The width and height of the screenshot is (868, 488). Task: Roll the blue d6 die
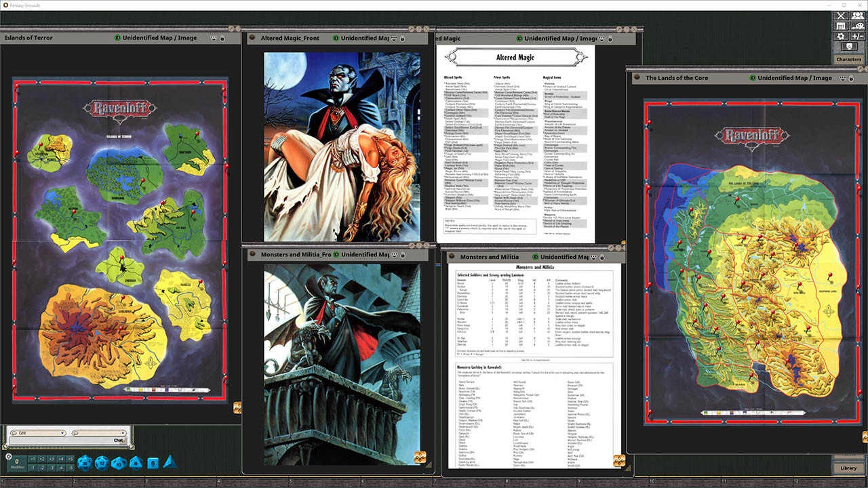153,463
